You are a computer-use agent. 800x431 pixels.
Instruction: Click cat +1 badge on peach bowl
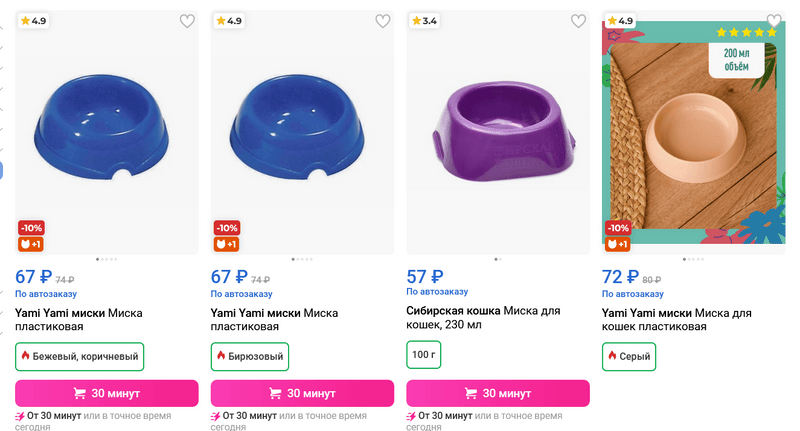617,244
